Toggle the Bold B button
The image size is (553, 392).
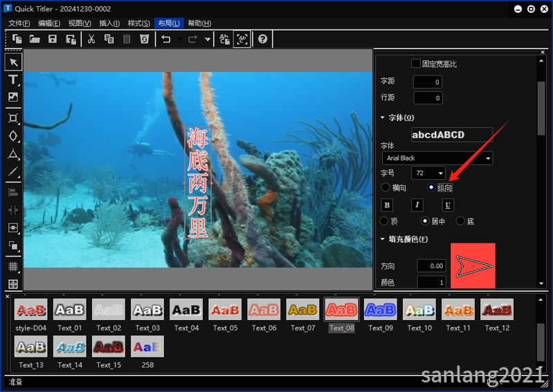[387, 205]
